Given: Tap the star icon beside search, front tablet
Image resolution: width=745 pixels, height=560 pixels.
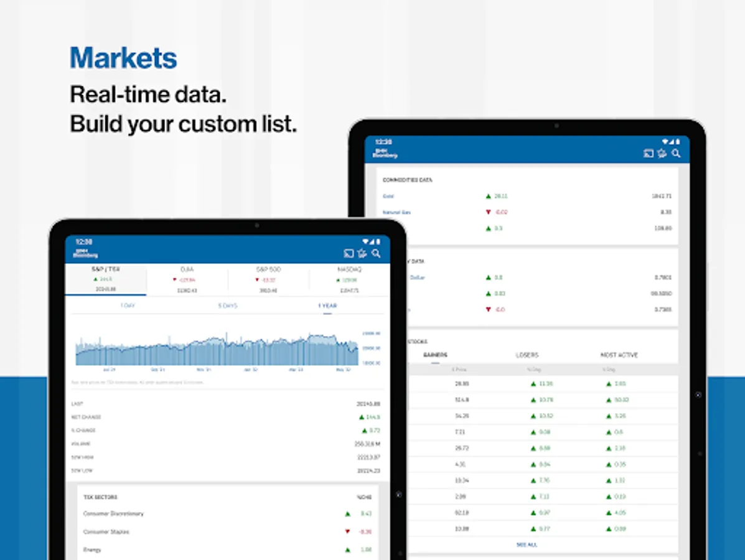Looking at the screenshot, I should click(x=362, y=253).
